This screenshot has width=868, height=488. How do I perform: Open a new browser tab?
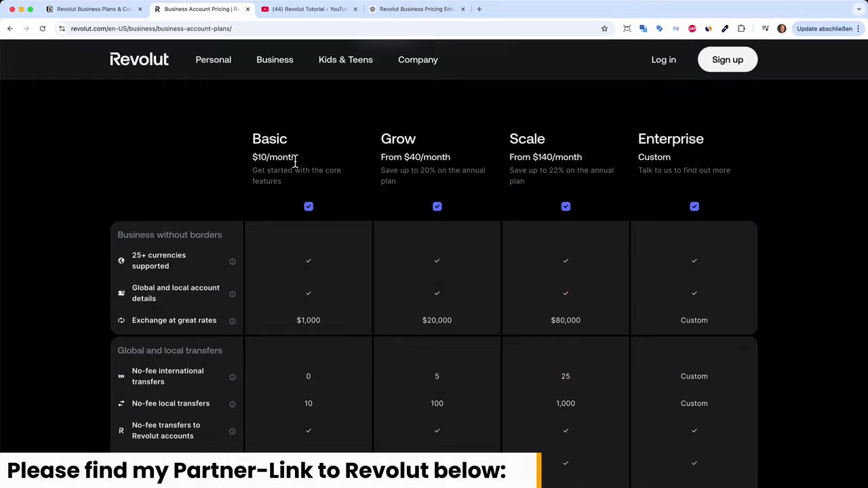(x=479, y=9)
